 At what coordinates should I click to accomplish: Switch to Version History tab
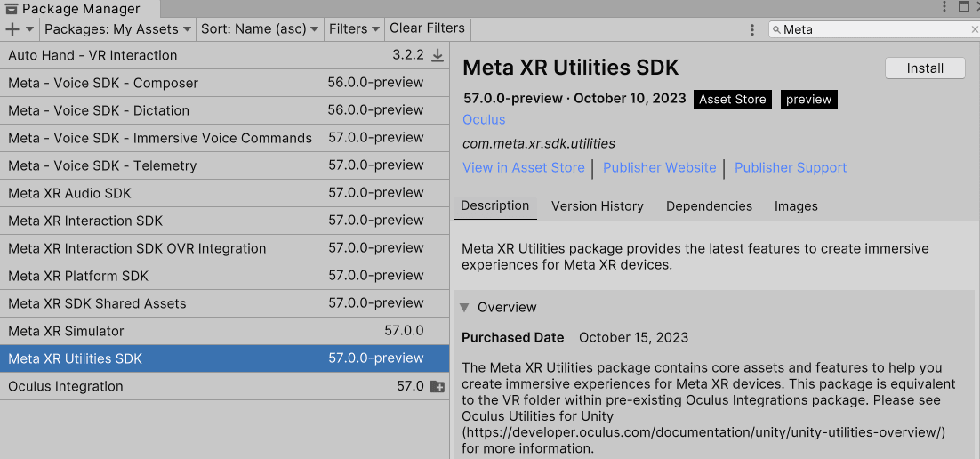(597, 206)
